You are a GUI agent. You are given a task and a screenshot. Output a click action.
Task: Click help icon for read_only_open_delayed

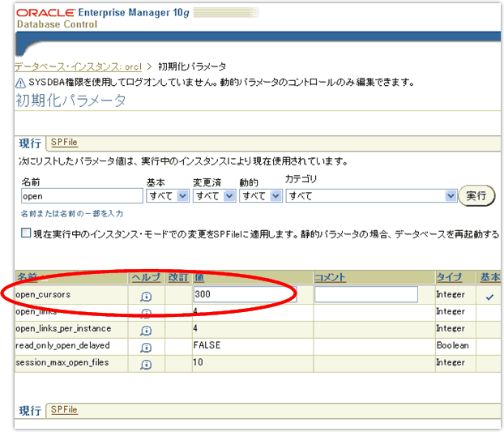click(146, 346)
